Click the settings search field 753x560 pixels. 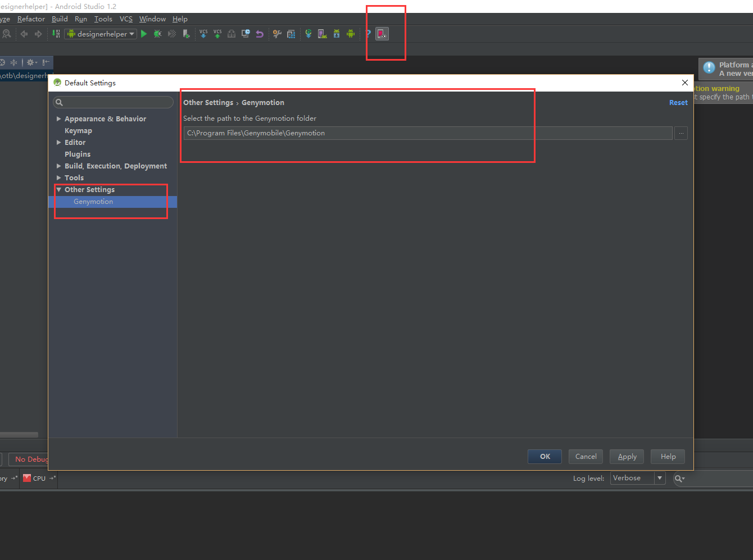click(x=113, y=102)
